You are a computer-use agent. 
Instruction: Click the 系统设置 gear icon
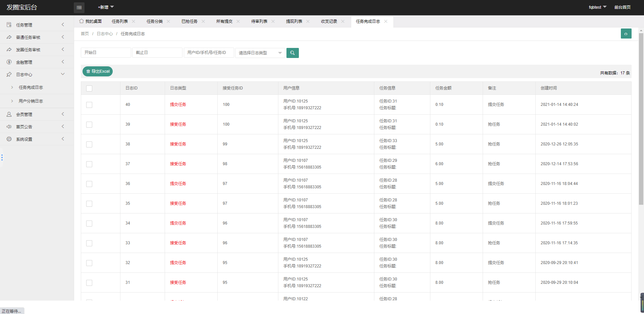coord(9,139)
